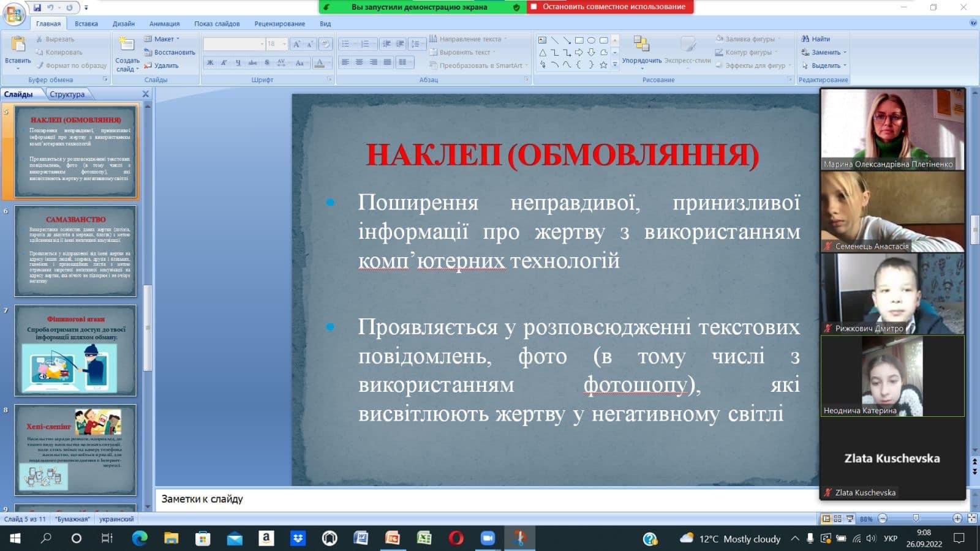
Task: Switch to Normal view icon in status bar
Action: click(x=826, y=519)
